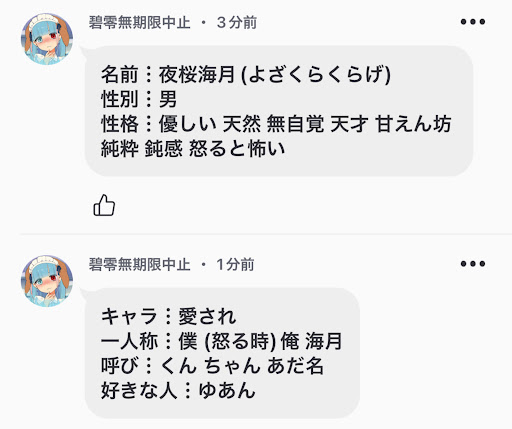The image size is (512, 429).
Task: Click the reading text よざくらくらげ
Action: 315,74
